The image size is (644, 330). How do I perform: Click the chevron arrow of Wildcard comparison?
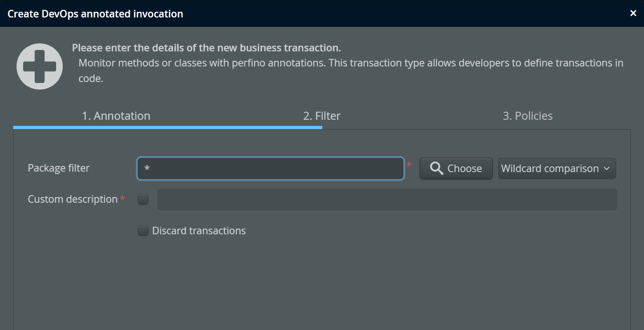(x=607, y=168)
